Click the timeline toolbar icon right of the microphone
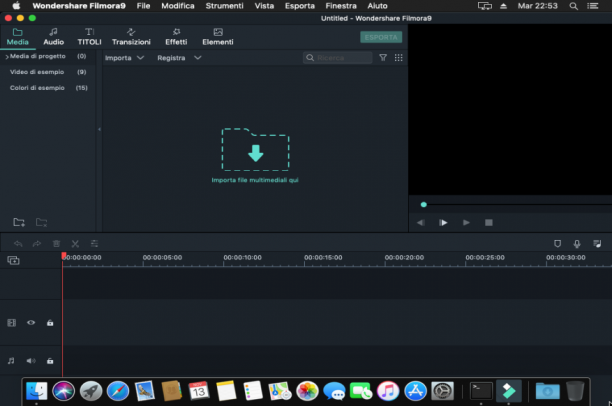The image size is (612, 406). click(x=597, y=244)
